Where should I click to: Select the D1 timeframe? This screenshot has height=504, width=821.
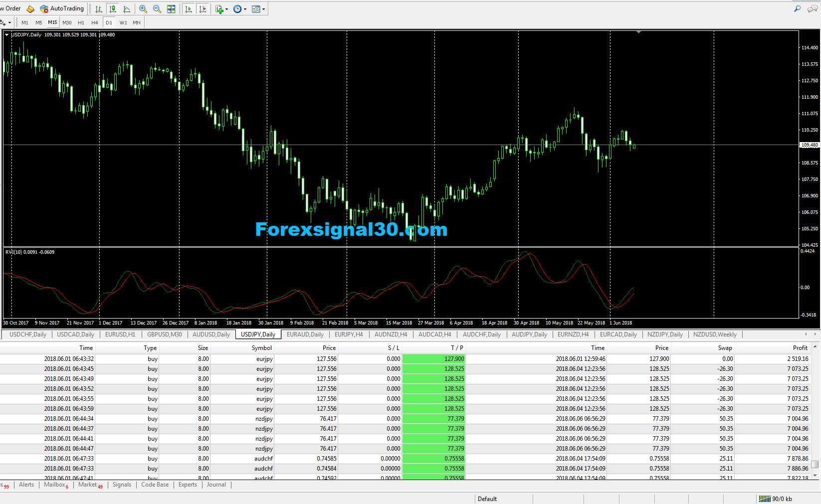click(x=109, y=22)
